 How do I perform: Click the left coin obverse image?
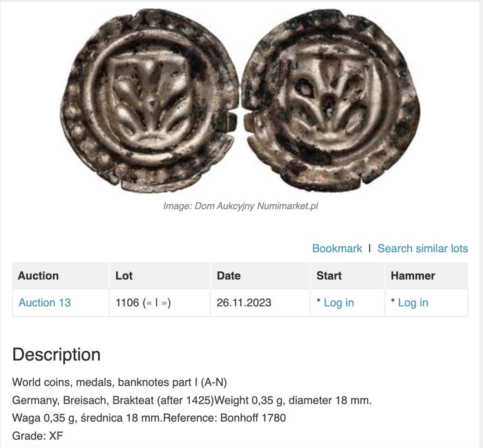click(x=149, y=100)
